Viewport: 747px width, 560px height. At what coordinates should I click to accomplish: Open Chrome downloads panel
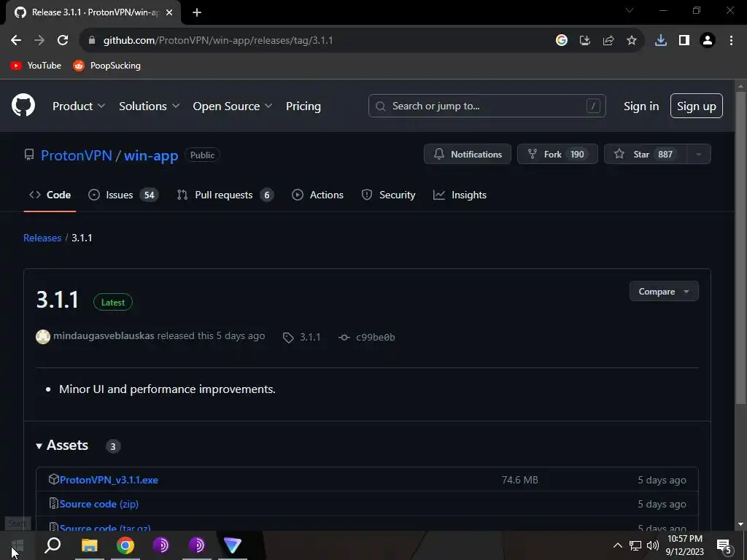pyautogui.click(x=661, y=41)
